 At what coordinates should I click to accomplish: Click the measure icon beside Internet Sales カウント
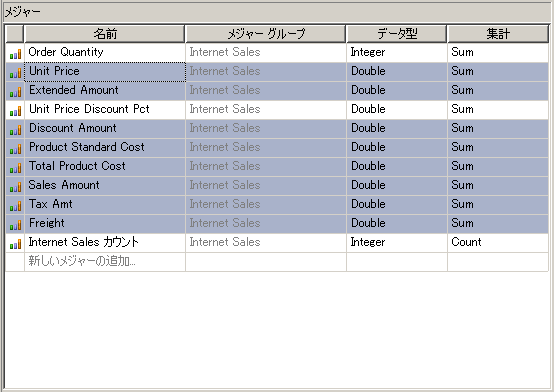[15, 244]
